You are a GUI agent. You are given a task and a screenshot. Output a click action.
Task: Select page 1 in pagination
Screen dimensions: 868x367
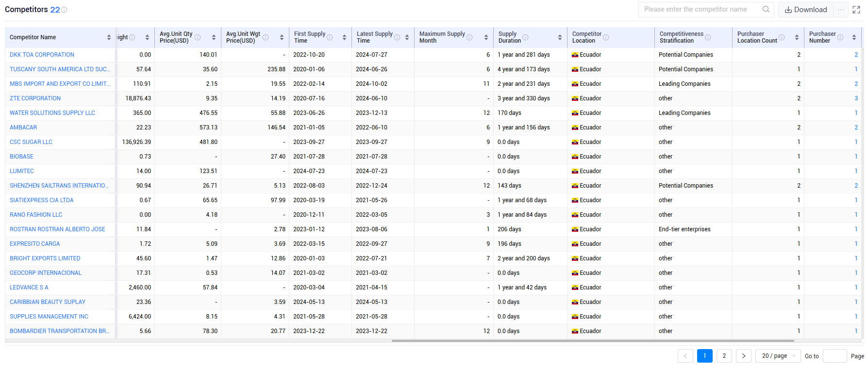click(x=704, y=356)
